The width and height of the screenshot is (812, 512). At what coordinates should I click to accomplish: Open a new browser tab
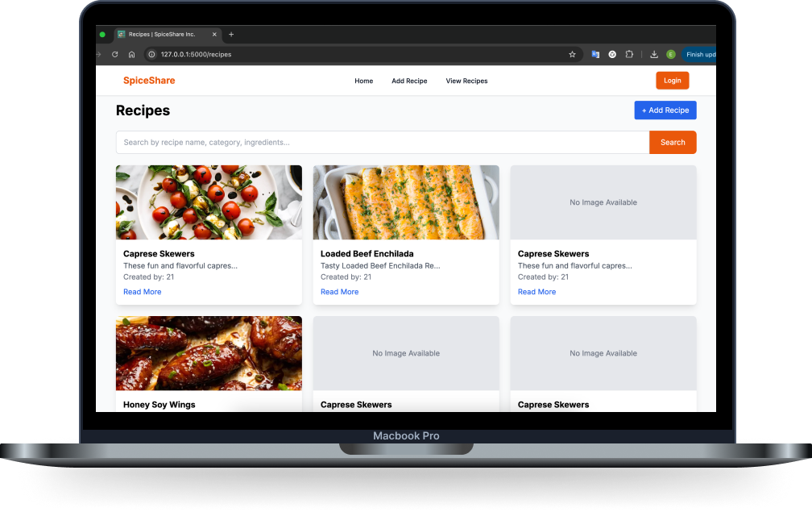point(231,35)
